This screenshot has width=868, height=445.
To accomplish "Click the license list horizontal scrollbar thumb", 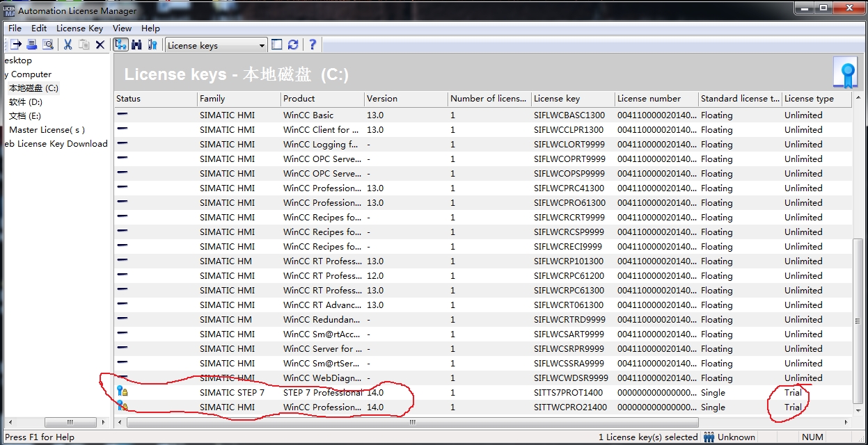I will (412, 422).
